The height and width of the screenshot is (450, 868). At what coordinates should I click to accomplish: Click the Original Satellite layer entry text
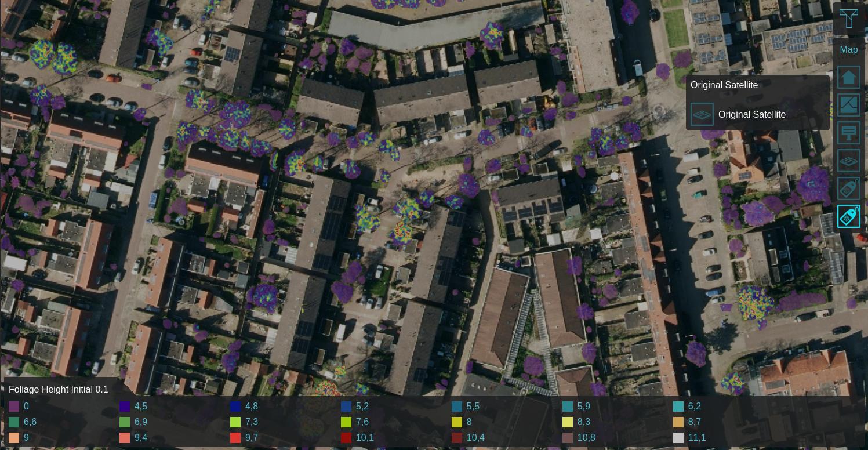click(x=751, y=114)
